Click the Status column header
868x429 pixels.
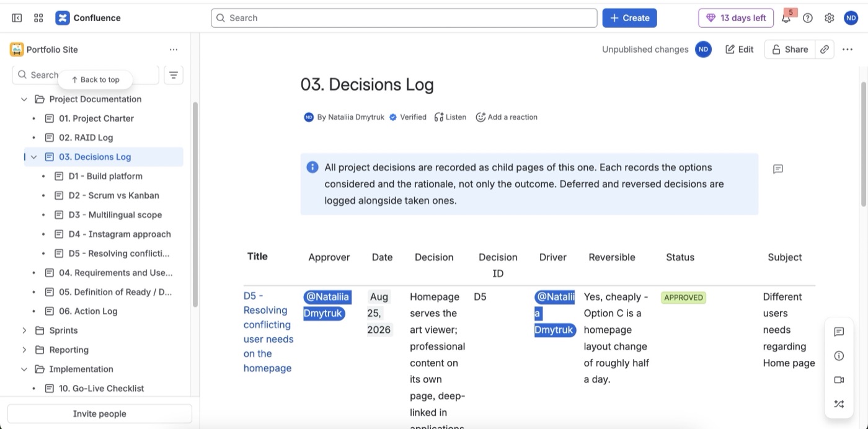pos(680,257)
